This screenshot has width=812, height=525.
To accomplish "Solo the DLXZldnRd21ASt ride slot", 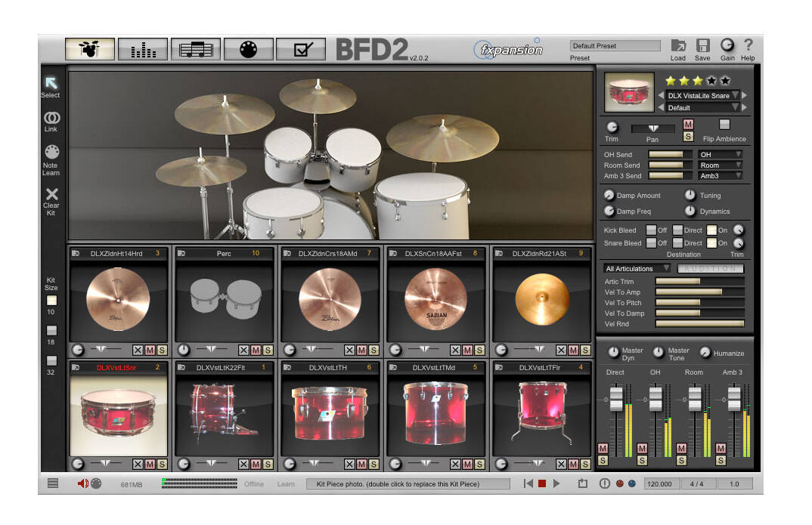I will (585, 351).
